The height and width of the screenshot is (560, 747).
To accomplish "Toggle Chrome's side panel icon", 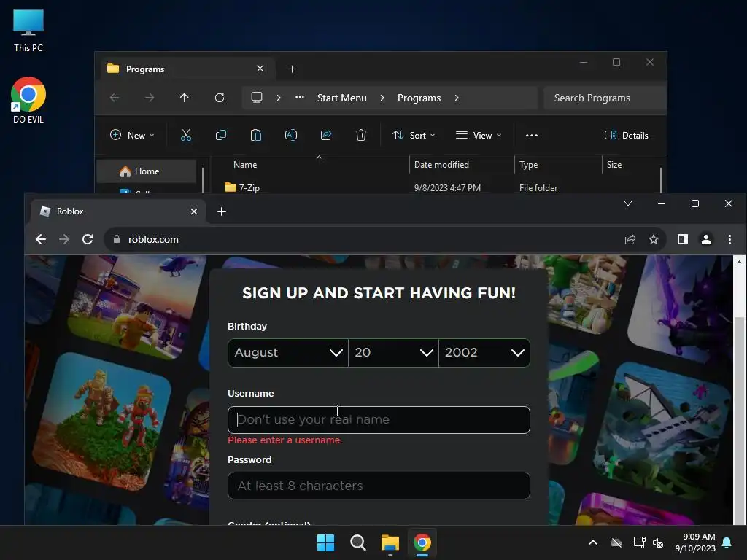I will [683, 239].
